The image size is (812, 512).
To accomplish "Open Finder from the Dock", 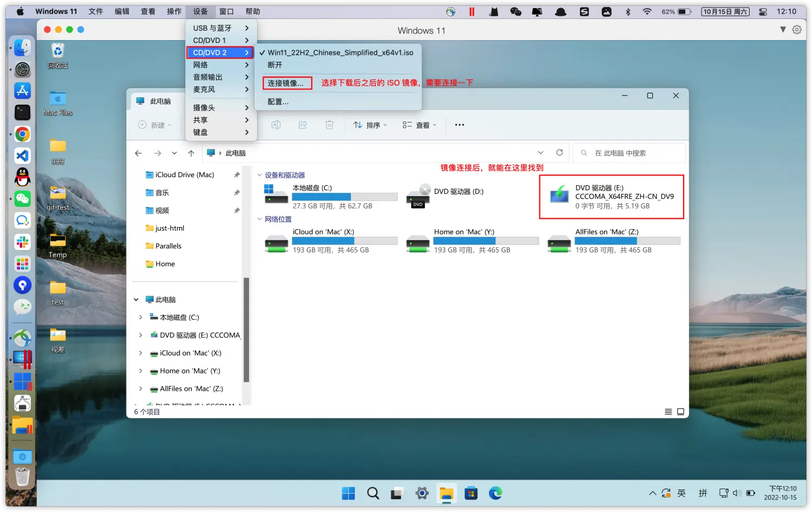I will pos(22,48).
